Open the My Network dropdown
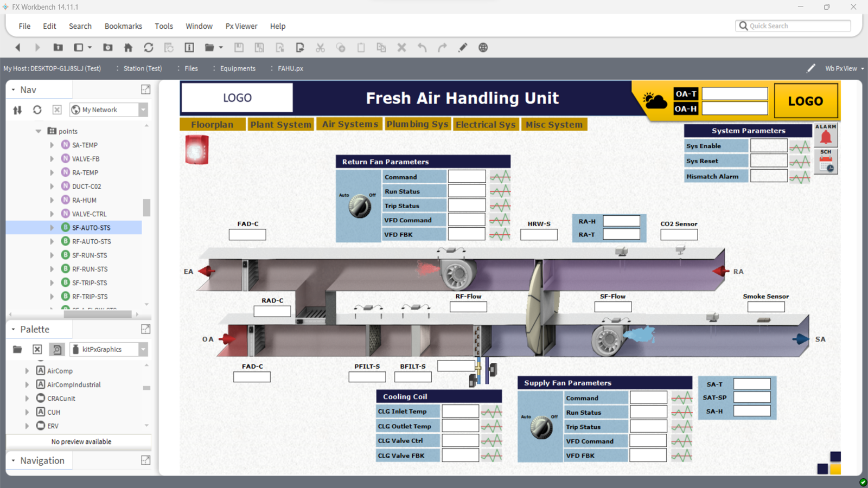Screen dimensions: 868x488 pos(143,110)
